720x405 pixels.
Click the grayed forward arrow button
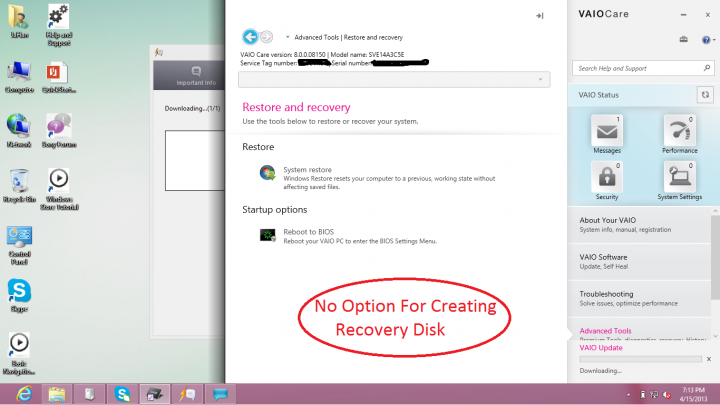point(266,37)
